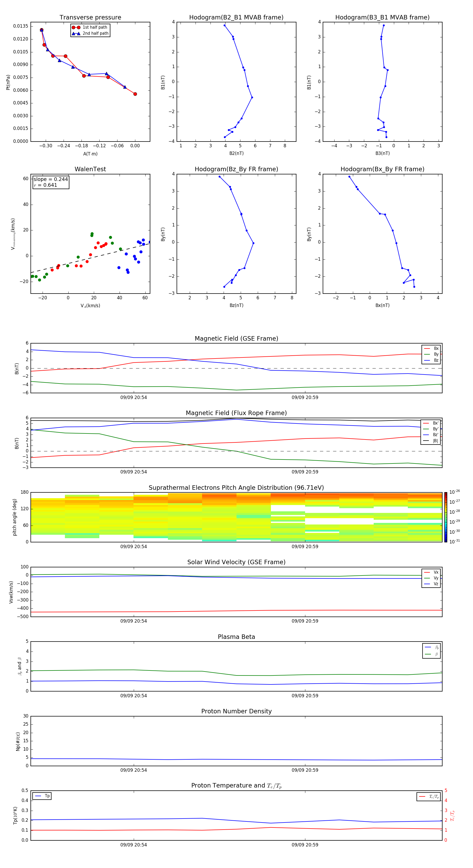
Task: Click the Bx' legend entry in flux rope plot
Action: tap(431, 423)
